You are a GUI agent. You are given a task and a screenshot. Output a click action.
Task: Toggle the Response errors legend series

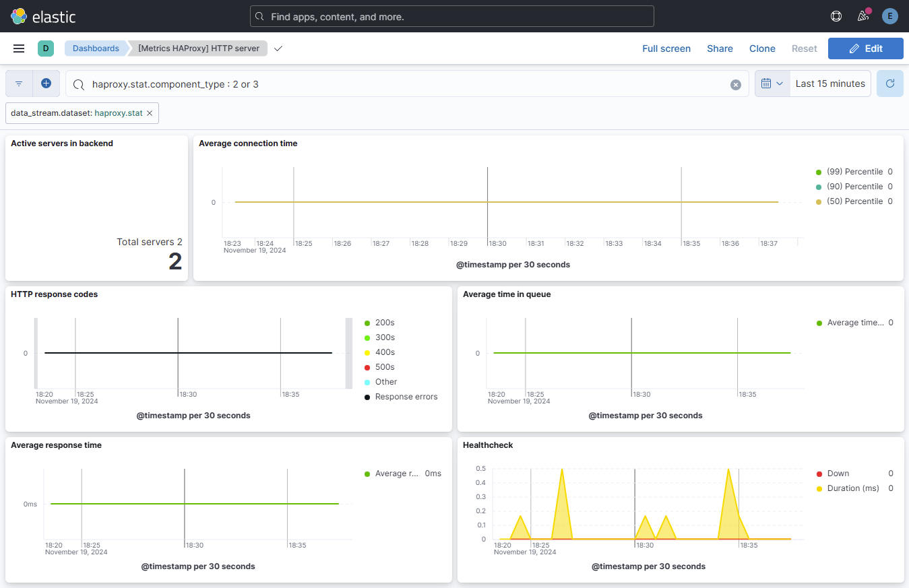pyautogui.click(x=406, y=397)
